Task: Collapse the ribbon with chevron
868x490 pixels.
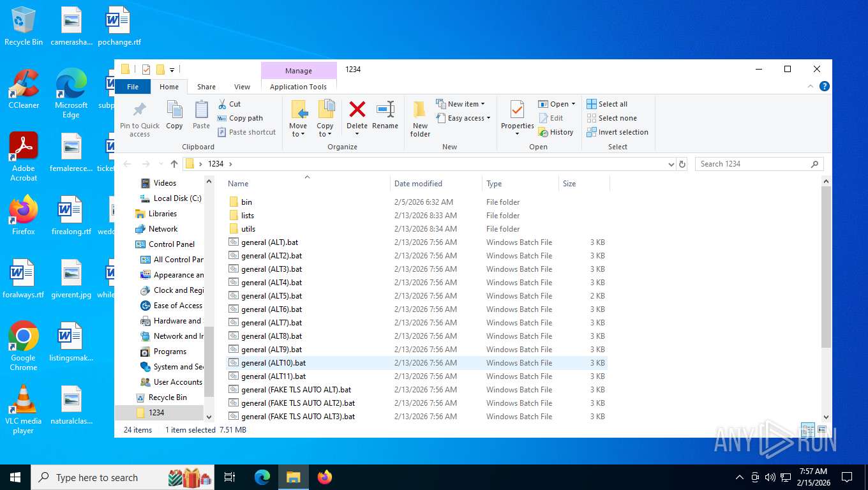Action: (x=811, y=86)
